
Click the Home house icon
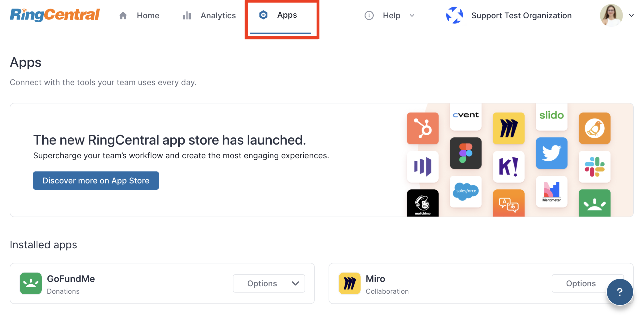click(123, 15)
